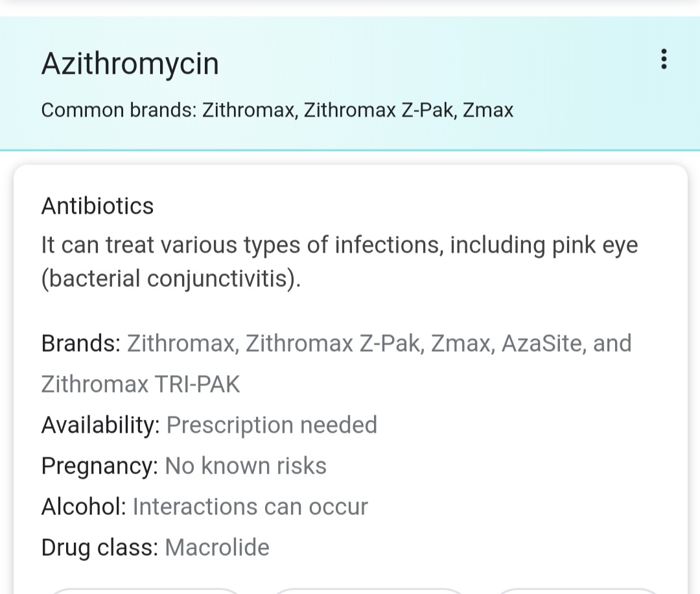
Task: Tap the Antibiotics category heading
Action: [97, 206]
